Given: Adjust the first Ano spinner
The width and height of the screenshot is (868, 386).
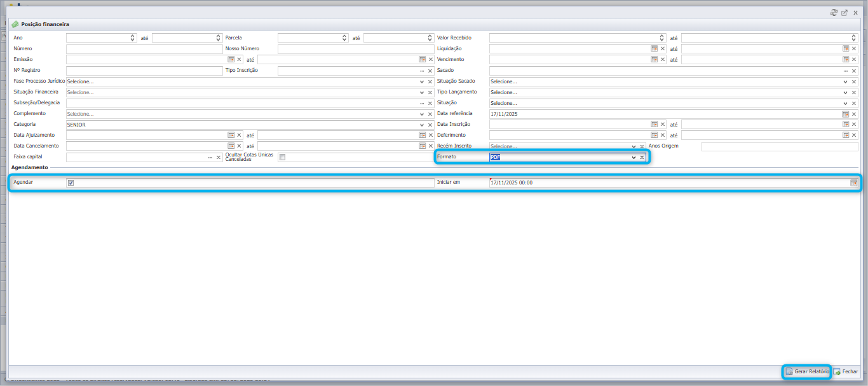Looking at the screenshot, I should (x=132, y=38).
